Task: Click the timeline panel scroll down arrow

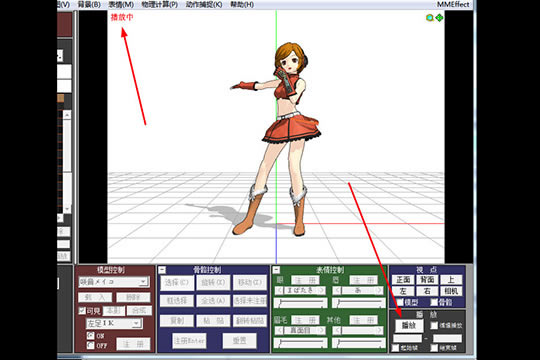Action: tap(67, 209)
